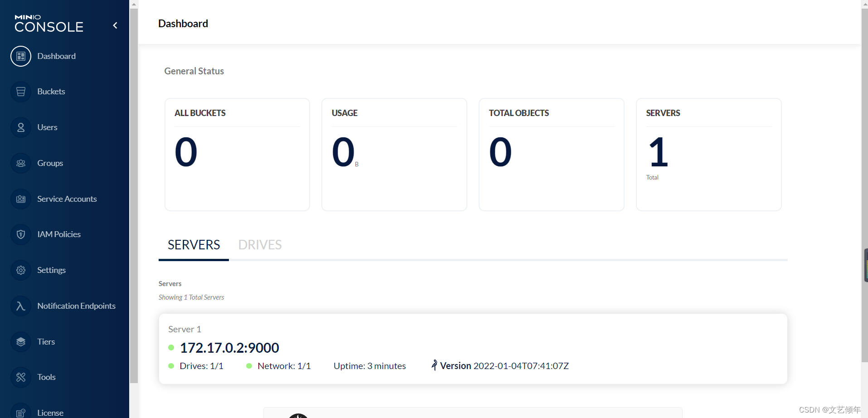Click the green dot next to Network
868x418 pixels.
pos(249,366)
